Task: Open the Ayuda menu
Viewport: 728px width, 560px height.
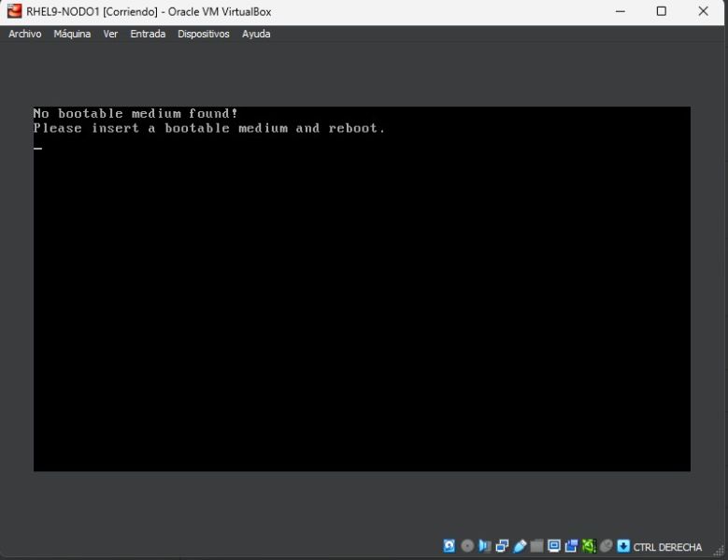Action: [x=256, y=34]
